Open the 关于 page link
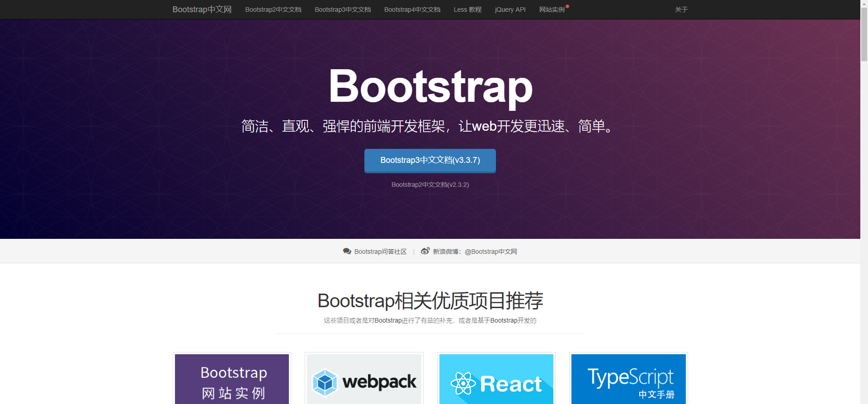868x404 pixels. 681,10
